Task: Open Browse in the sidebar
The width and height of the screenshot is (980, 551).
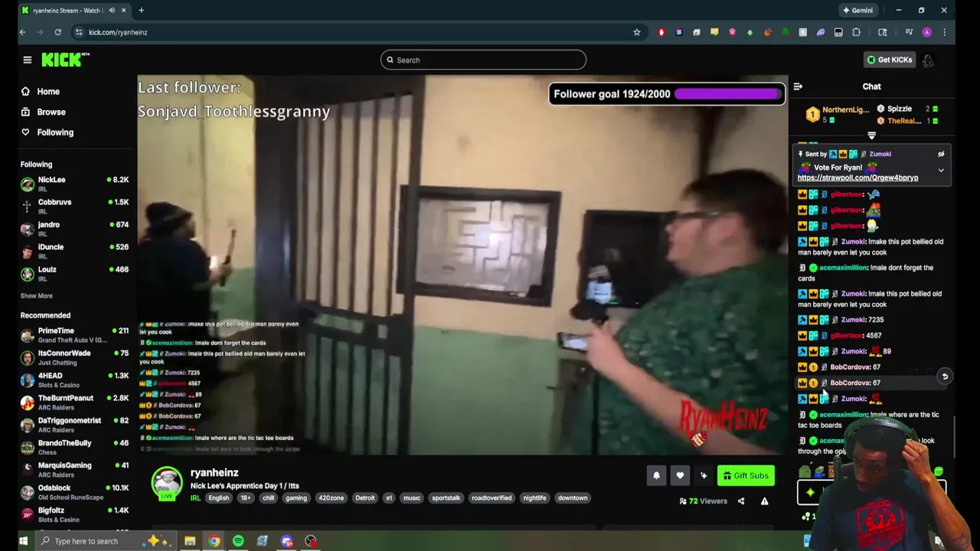Action: 51,112
